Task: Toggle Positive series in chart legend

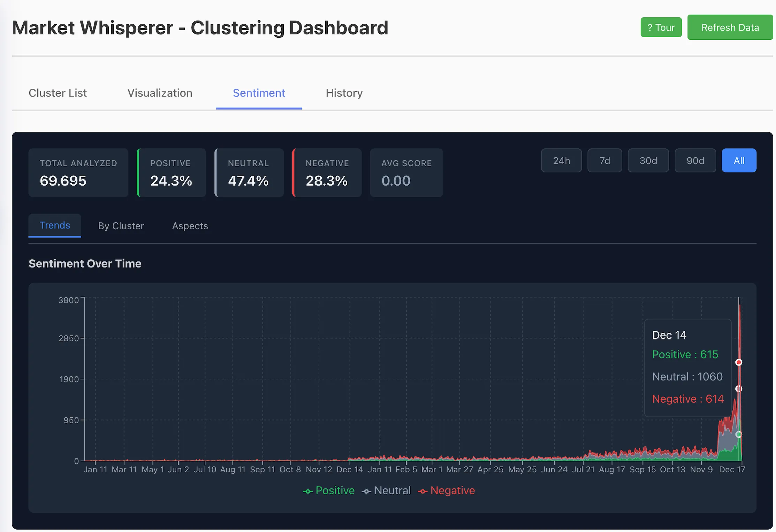Action: (329, 491)
